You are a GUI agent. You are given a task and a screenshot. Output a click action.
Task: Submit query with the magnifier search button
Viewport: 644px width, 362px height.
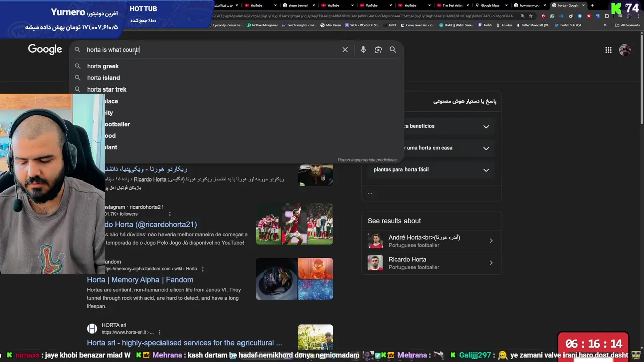click(x=393, y=50)
